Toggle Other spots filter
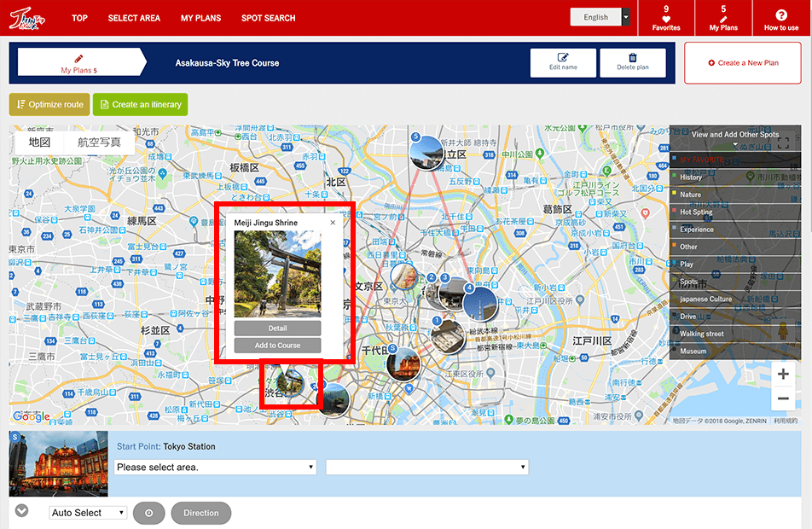The height and width of the screenshot is (529, 812). click(735, 247)
